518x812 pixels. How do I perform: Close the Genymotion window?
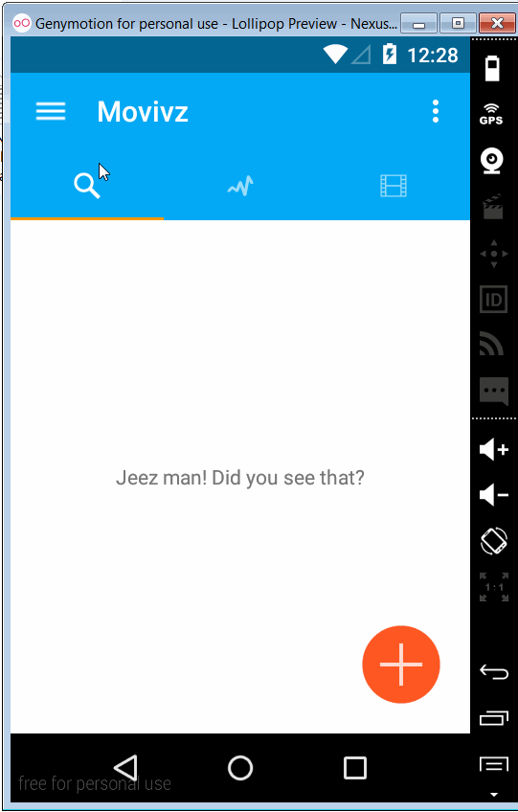497,23
